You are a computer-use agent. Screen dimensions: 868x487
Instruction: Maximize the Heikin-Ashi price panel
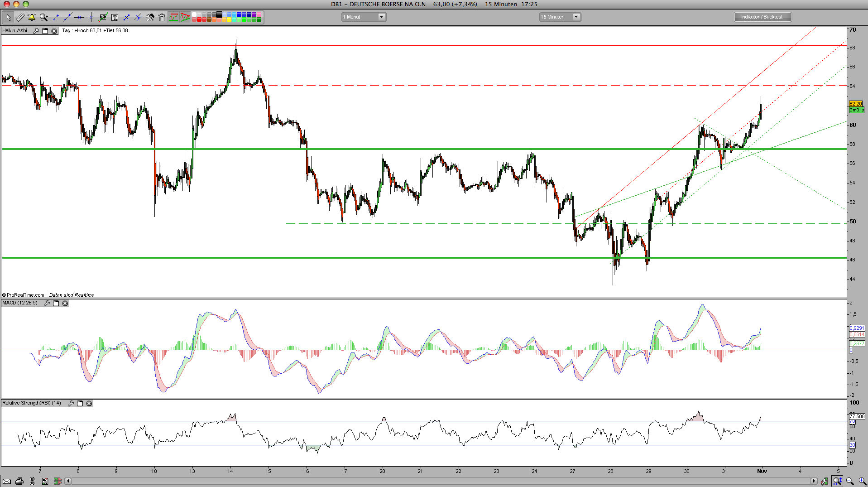(45, 31)
